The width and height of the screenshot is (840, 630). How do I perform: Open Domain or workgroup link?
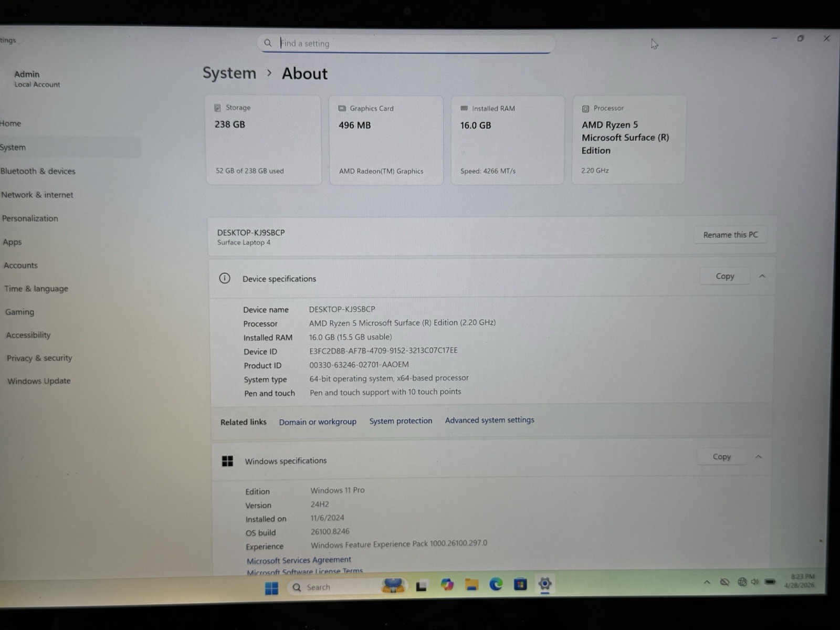point(318,422)
